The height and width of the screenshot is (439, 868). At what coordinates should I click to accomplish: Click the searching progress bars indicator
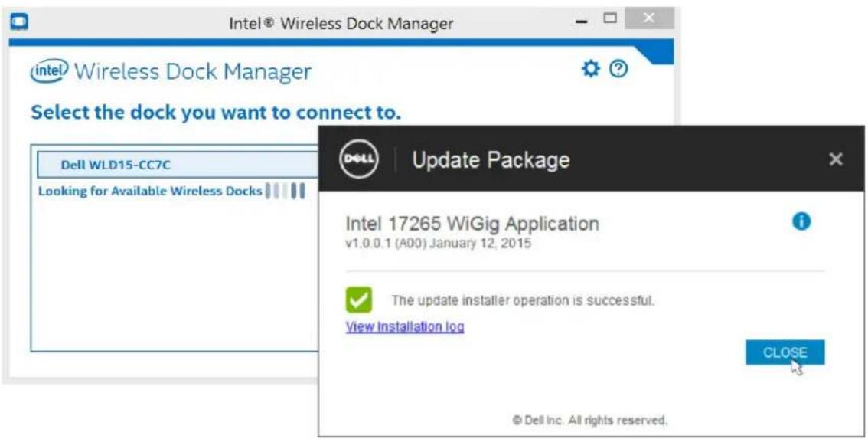point(285,192)
